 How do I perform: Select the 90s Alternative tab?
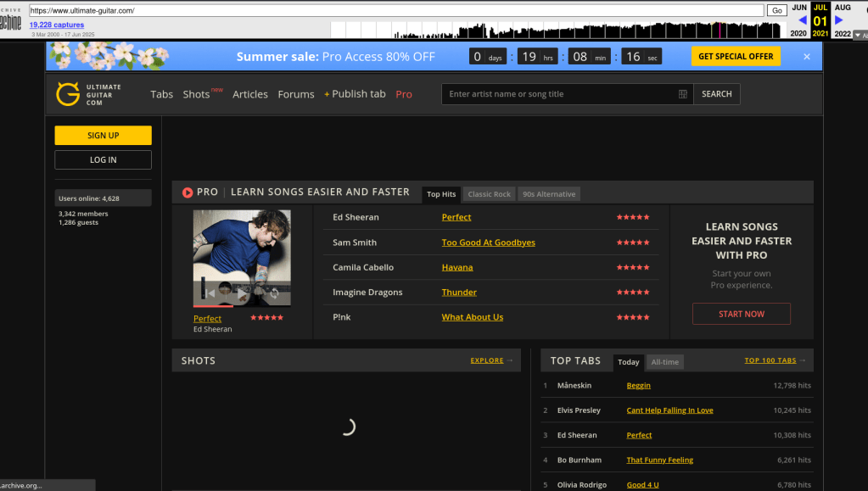tap(549, 194)
